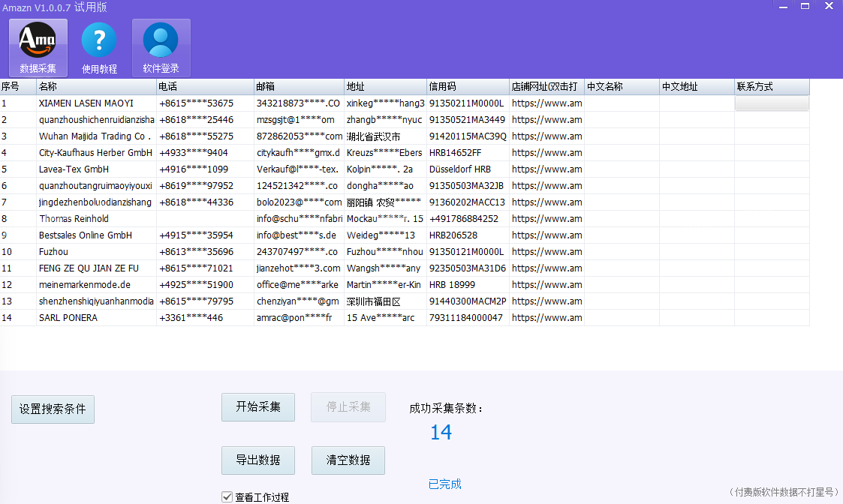Click credit code cell Düsseldorf HRB
Viewport: 843px width, 504px height.
point(468,169)
